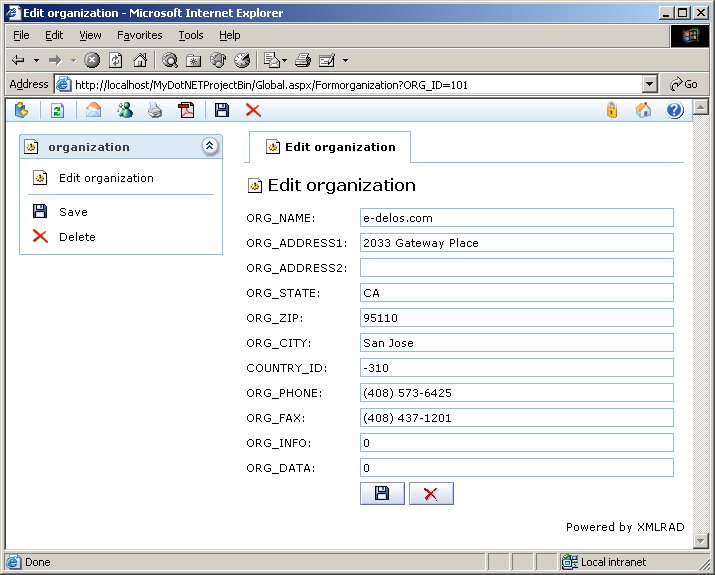
Task: Click the Save disk icon in page toolbar
Action: click(x=222, y=111)
